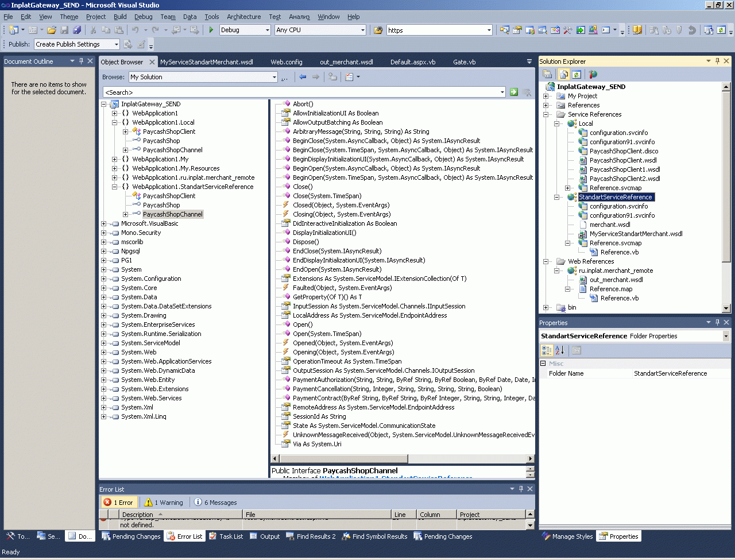Click the Save All toolbar icon
The image size is (735, 560).
click(77, 30)
